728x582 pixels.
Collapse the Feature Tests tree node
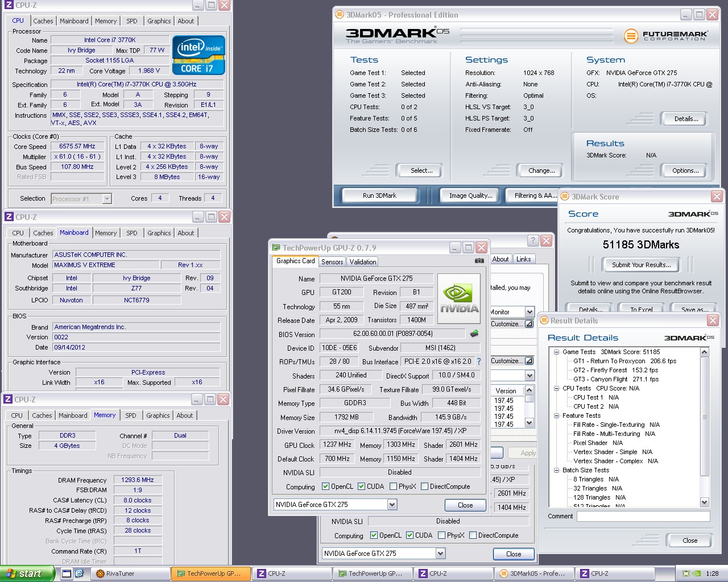pyautogui.click(x=557, y=415)
